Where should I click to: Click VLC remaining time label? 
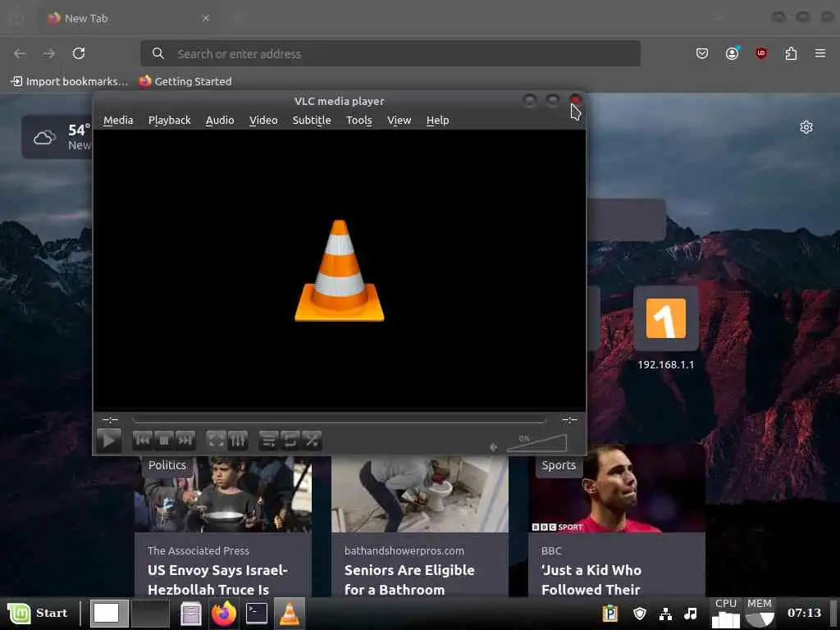[x=569, y=420]
